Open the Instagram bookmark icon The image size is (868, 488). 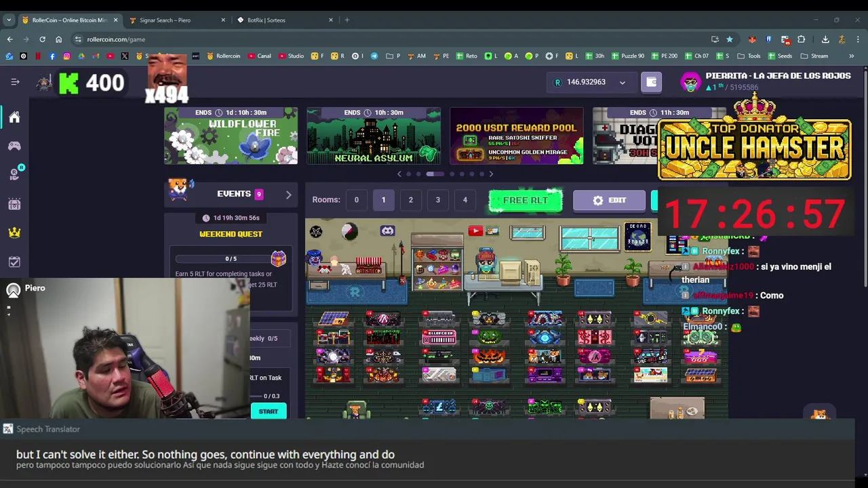[x=66, y=56]
